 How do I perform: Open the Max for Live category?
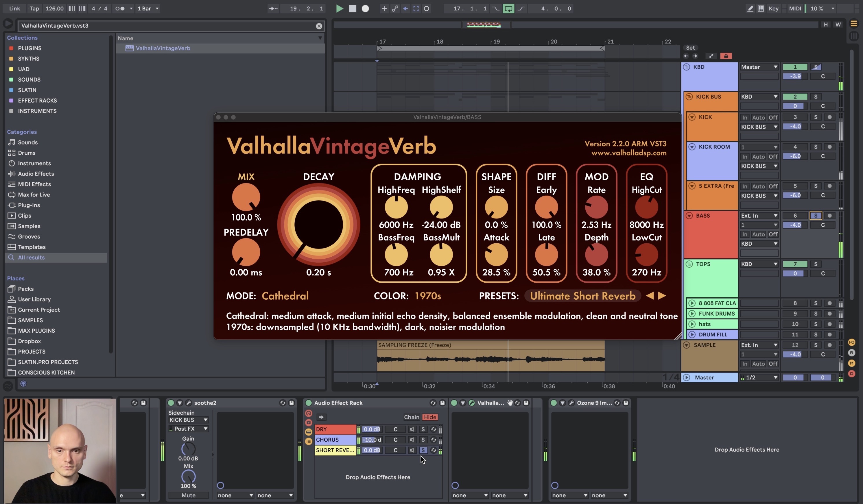tap(34, 195)
